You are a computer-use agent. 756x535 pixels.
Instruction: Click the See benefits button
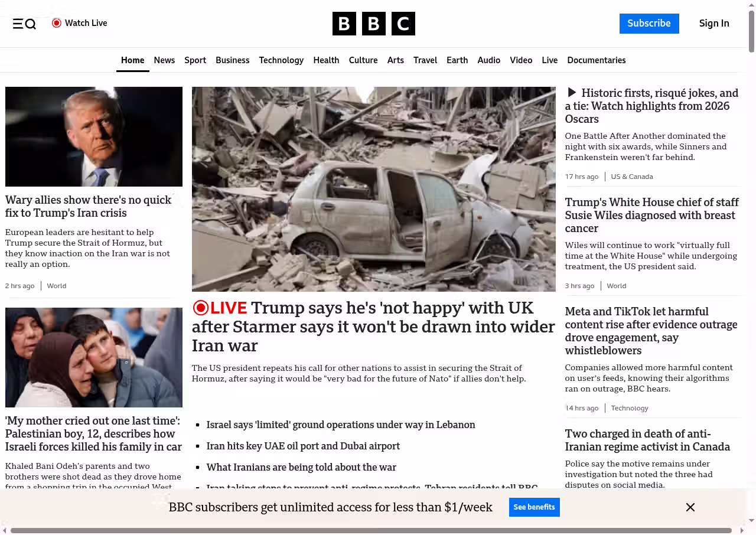[534, 507]
